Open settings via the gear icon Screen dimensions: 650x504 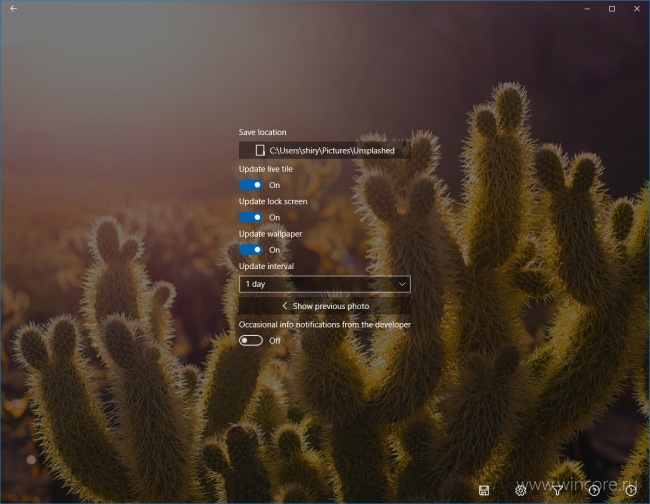(520, 490)
